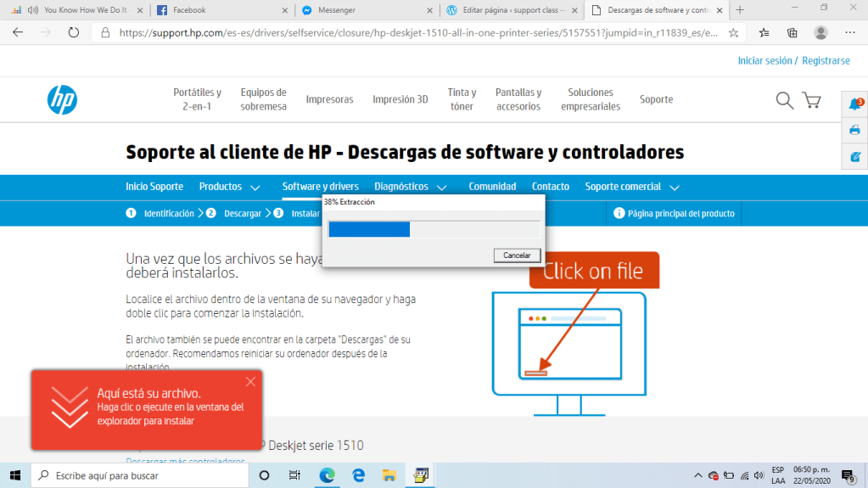
Task: Click the printer icon in the side panel
Action: [x=854, y=130]
